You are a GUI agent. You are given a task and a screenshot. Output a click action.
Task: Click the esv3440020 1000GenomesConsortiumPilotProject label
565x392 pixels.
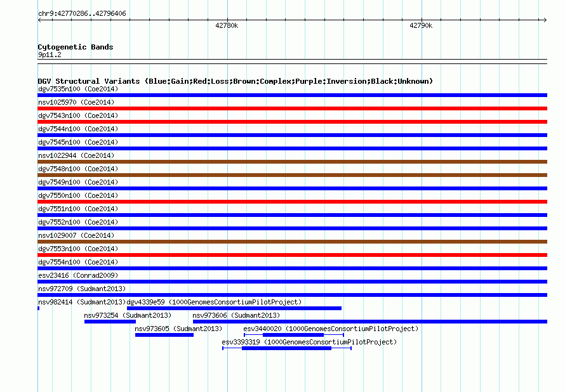point(331,329)
